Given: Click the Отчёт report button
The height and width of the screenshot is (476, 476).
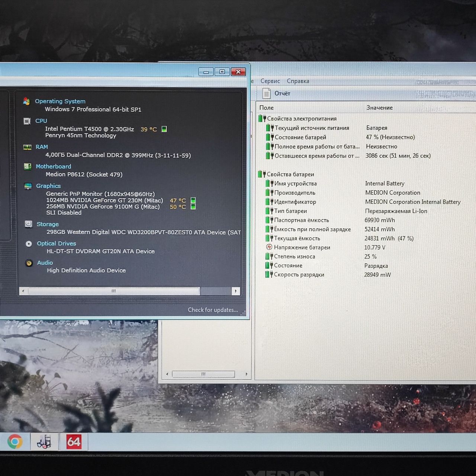Looking at the screenshot, I should click(x=276, y=93).
